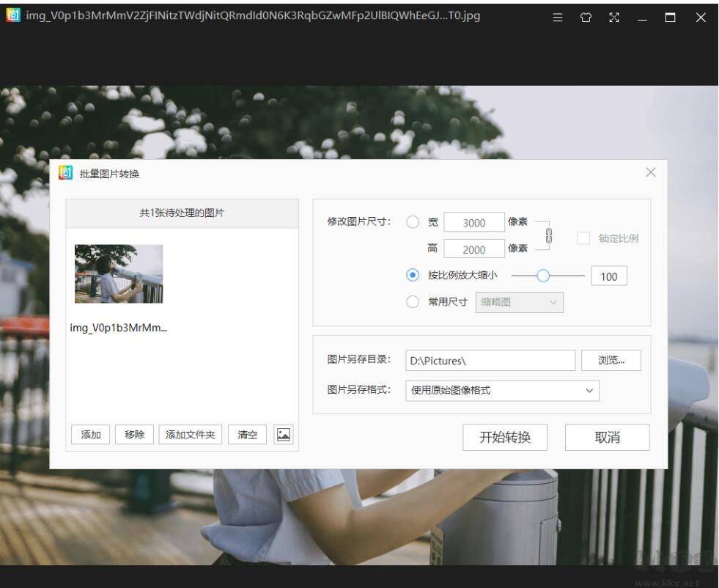Click the 开始转换 button

505,438
